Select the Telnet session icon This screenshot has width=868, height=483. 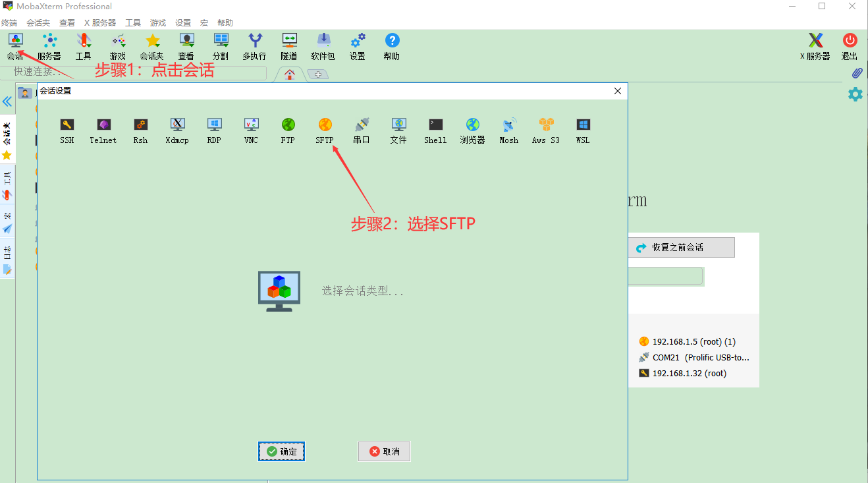pyautogui.click(x=103, y=130)
